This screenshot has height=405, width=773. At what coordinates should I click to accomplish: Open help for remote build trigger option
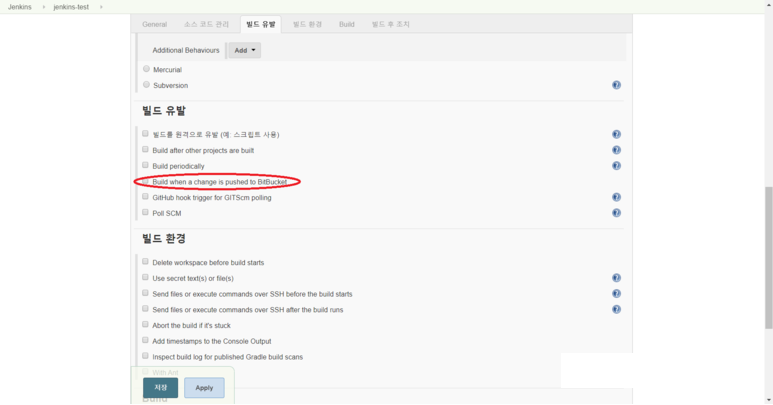click(x=616, y=135)
